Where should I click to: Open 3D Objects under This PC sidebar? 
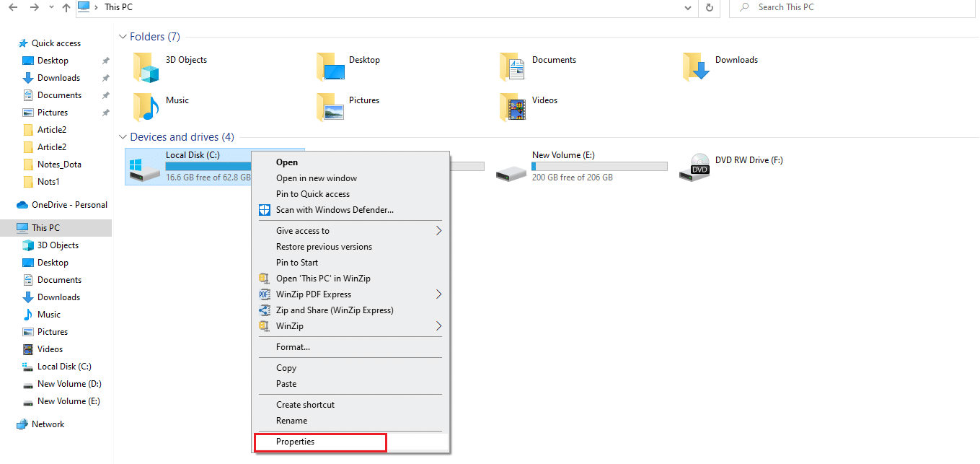tap(58, 245)
